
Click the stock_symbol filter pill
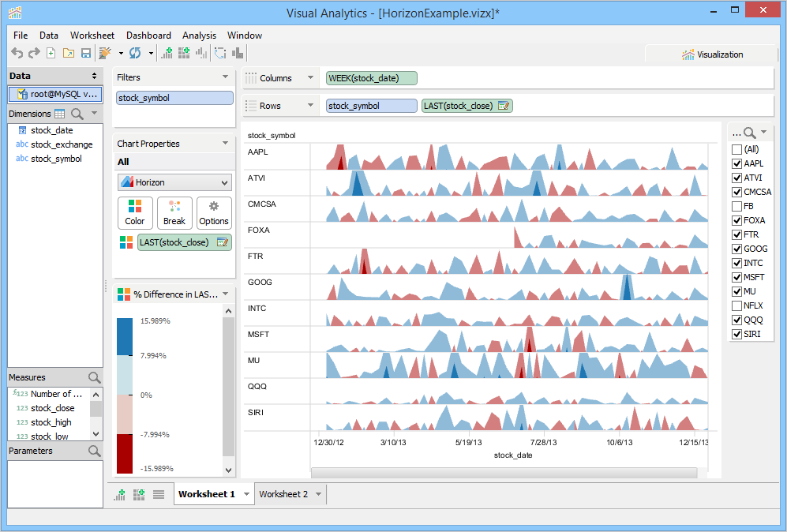[174, 98]
